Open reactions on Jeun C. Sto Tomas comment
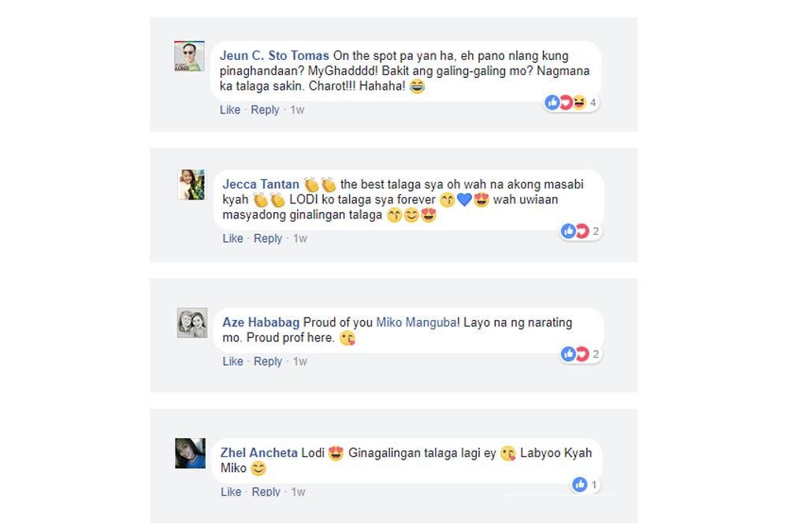Screen dimensions: 788x532 [571, 102]
